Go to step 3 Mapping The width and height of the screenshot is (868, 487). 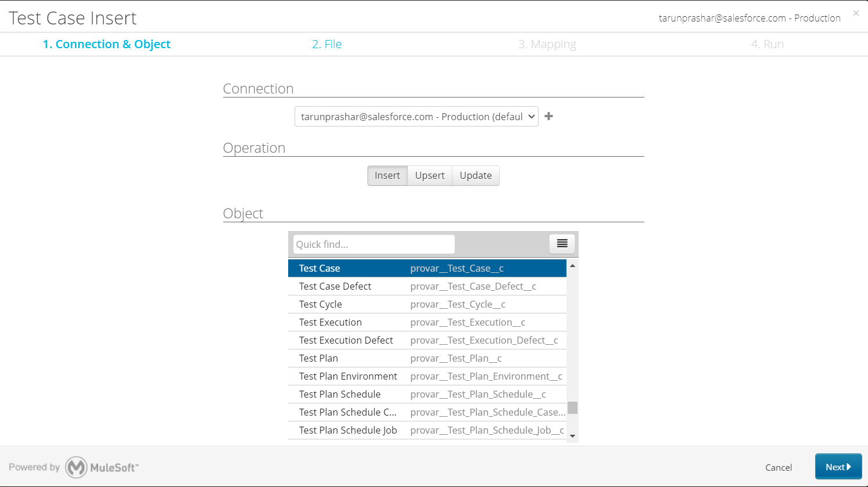[x=547, y=44]
